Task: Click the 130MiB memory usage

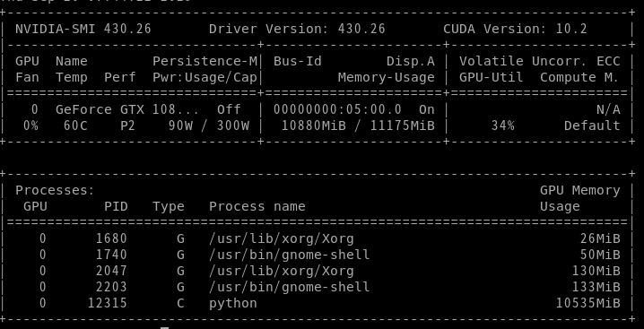Action: [596, 271]
